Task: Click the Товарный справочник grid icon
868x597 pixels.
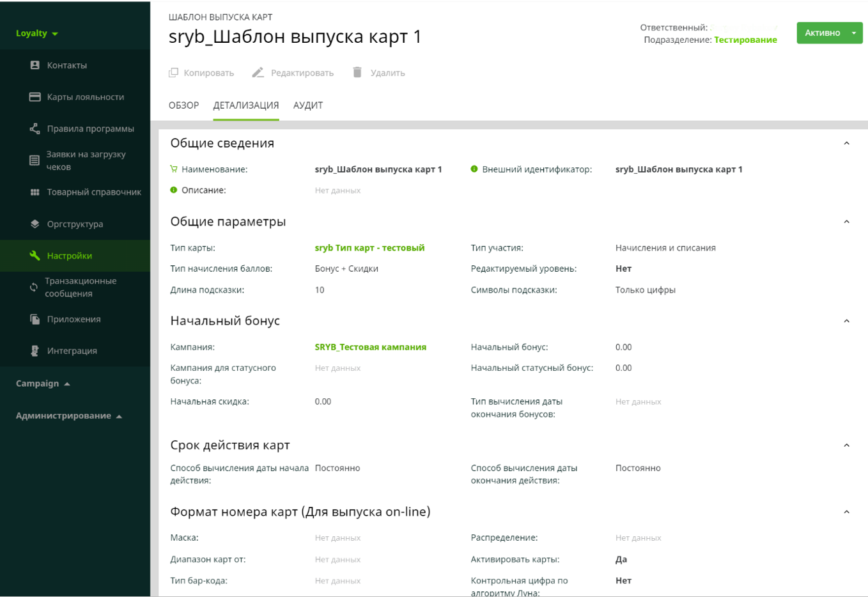Action: tap(35, 192)
